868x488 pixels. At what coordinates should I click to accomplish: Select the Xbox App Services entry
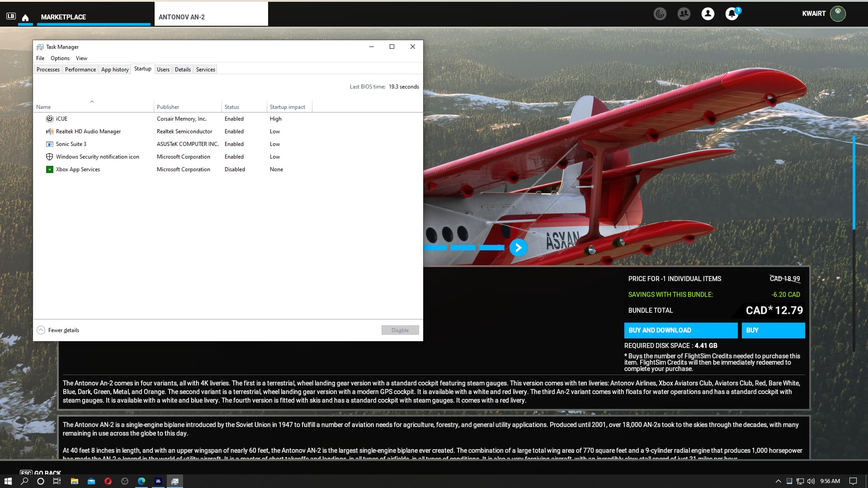(x=78, y=169)
